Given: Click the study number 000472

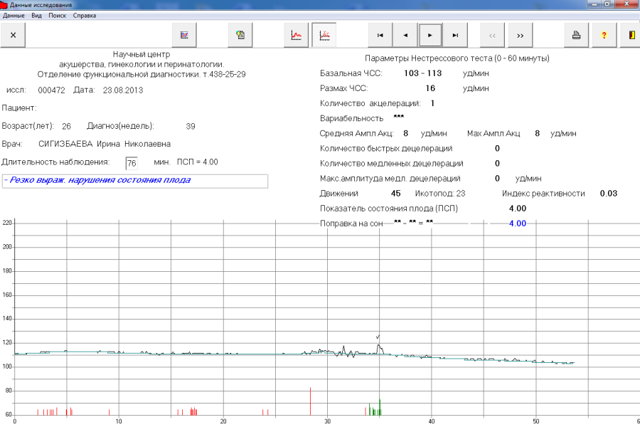Looking at the screenshot, I should pos(51,90).
